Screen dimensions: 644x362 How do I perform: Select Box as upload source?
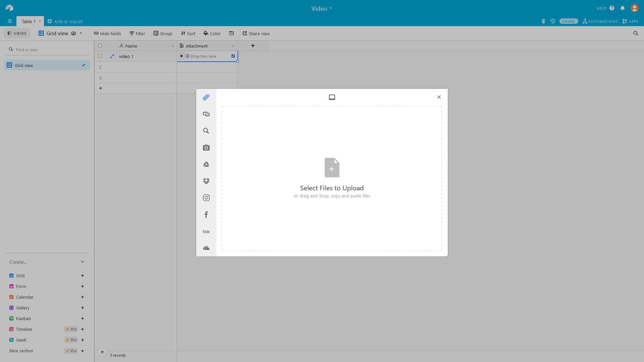coord(206,232)
